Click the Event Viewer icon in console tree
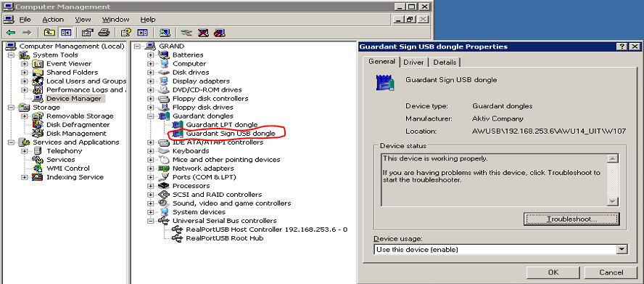The image size is (644, 284). click(38, 64)
